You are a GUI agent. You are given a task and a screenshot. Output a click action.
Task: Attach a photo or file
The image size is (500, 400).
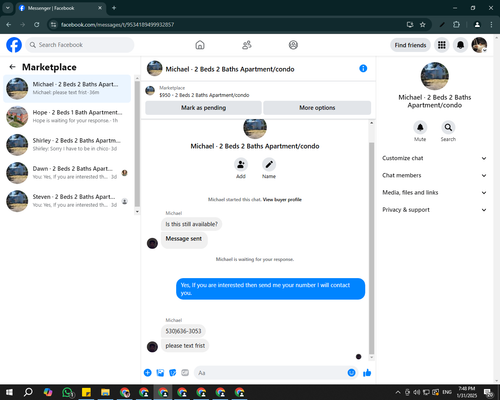(160, 373)
